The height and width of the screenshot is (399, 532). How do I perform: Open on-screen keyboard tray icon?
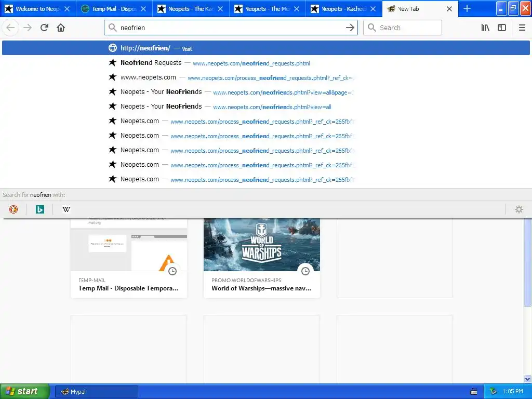click(x=474, y=392)
